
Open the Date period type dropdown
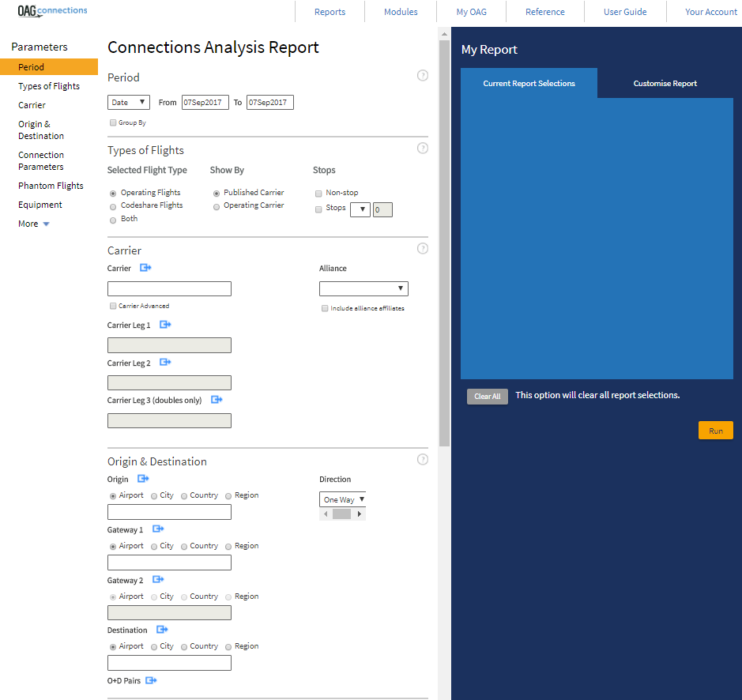[129, 102]
